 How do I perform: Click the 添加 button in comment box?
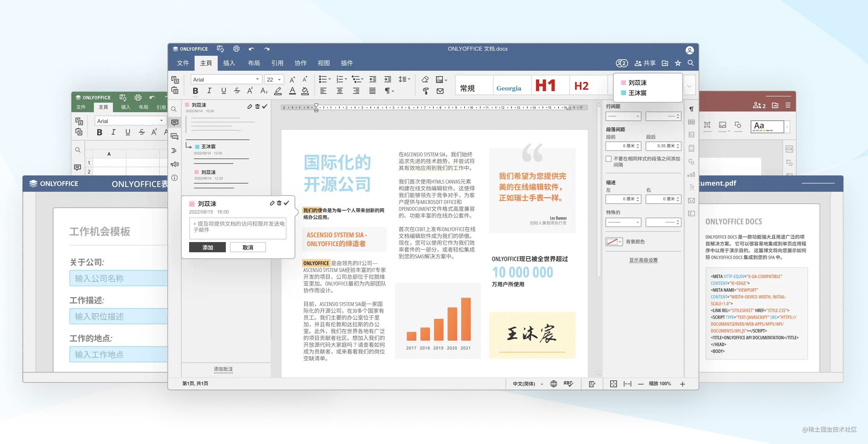pyautogui.click(x=207, y=247)
